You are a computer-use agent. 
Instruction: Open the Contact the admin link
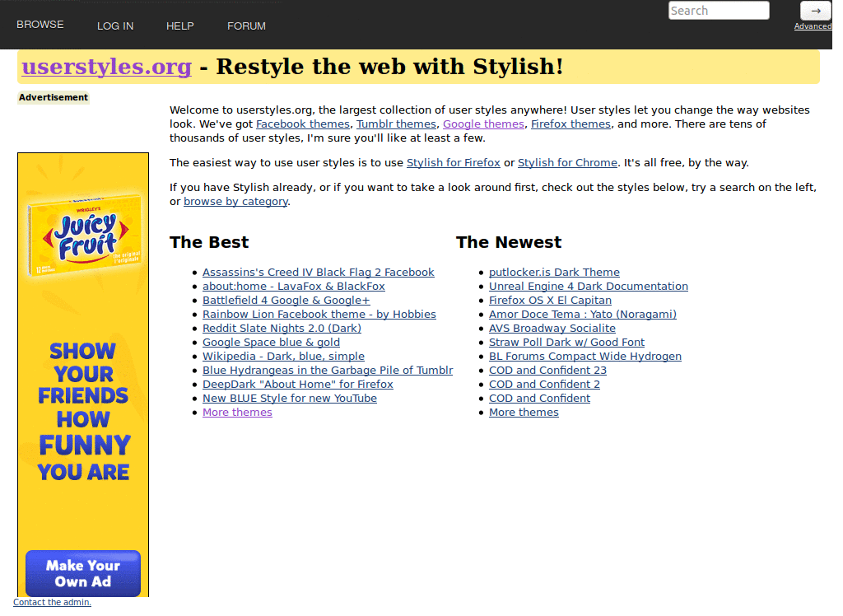(52, 602)
